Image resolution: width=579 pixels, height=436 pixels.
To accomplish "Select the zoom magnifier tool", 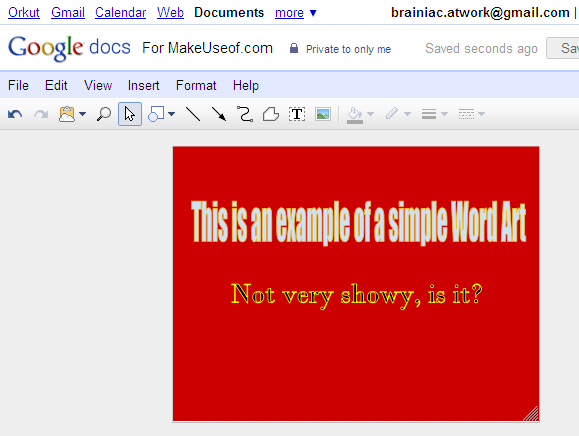I will click(104, 114).
